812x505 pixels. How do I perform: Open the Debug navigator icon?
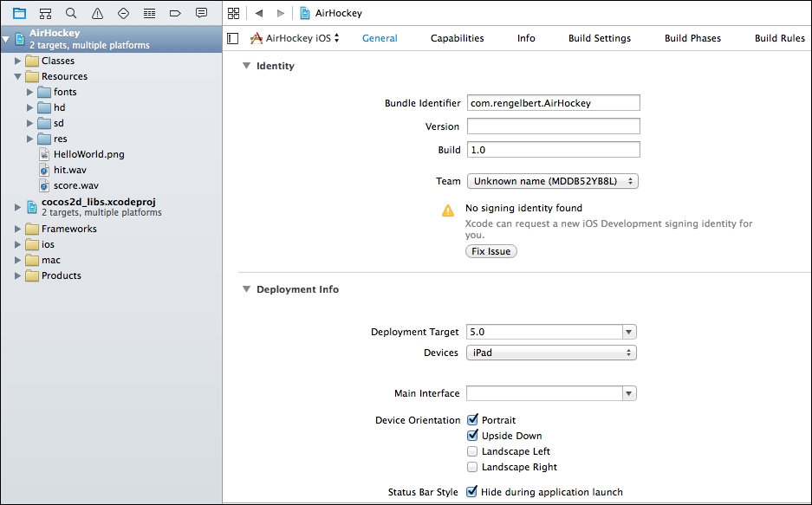[x=149, y=14]
